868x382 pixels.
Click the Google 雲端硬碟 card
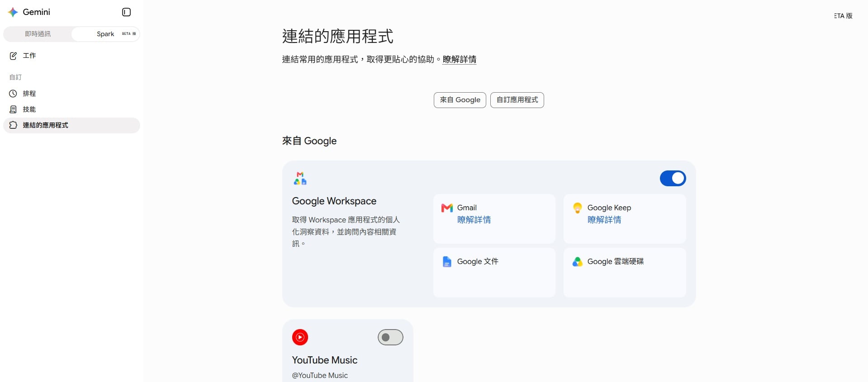(625, 273)
